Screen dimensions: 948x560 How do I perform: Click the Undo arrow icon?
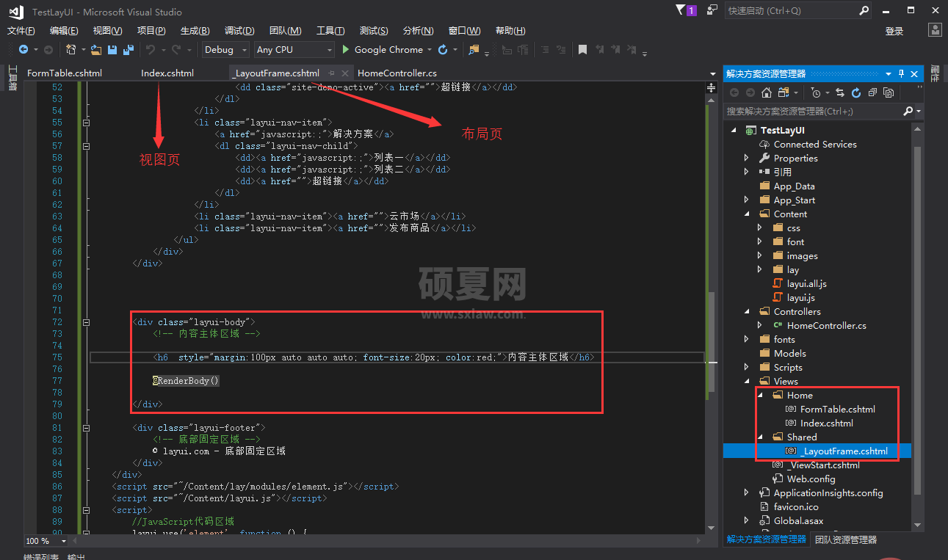pyautogui.click(x=150, y=50)
